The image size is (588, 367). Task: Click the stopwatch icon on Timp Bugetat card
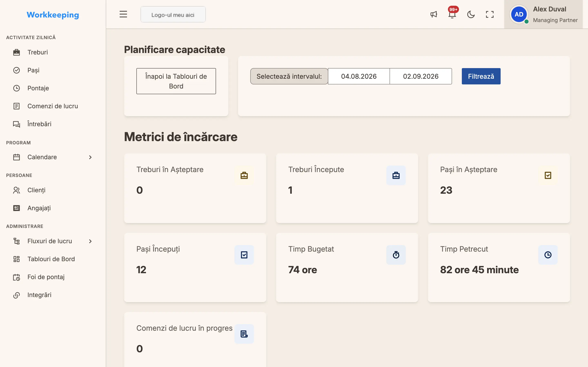click(x=396, y=255)
